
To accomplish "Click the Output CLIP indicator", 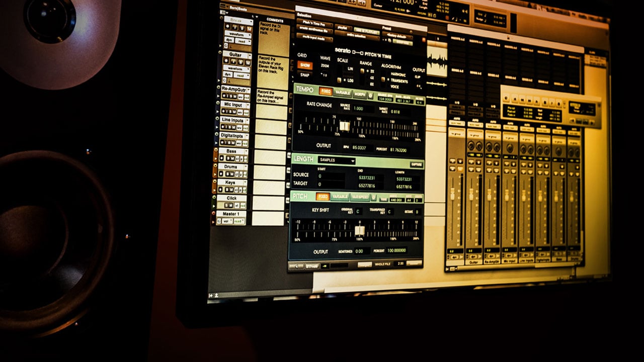I will pyautogui.click(x=418, y=77).
